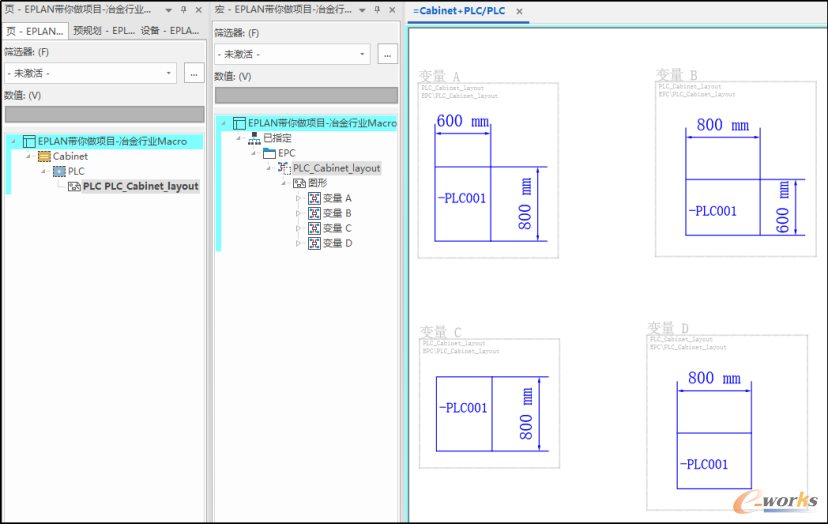Click the hierarchy icon beside 已指定
The height and width of the screenshot is (524, 828).
click(255, 138)
